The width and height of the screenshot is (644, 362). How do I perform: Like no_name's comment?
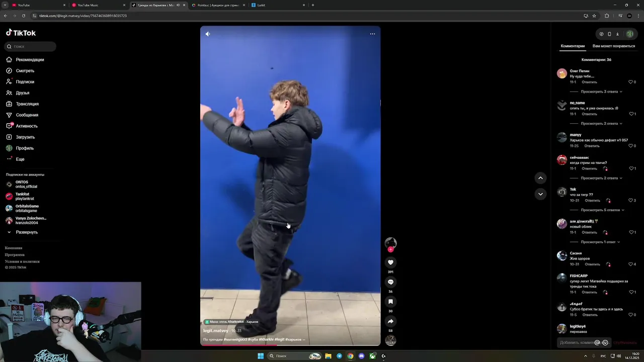(631, 114)
